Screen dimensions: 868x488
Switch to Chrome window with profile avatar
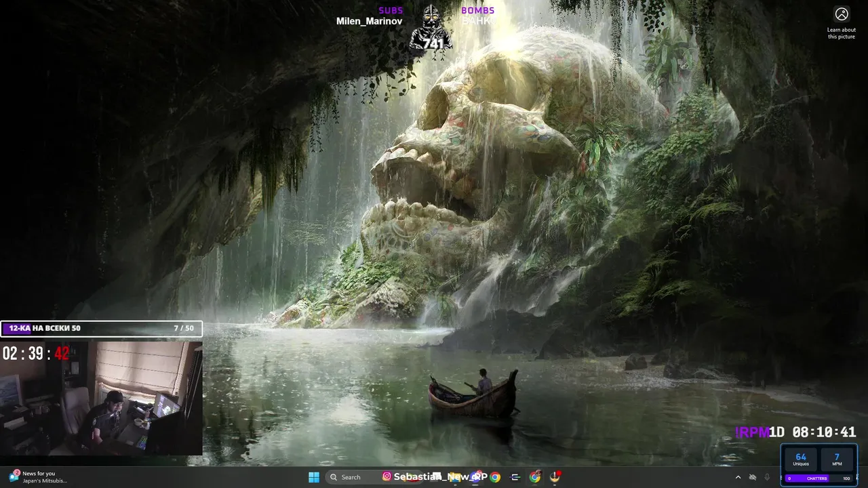pyautogui.click(x=535, y=477)
